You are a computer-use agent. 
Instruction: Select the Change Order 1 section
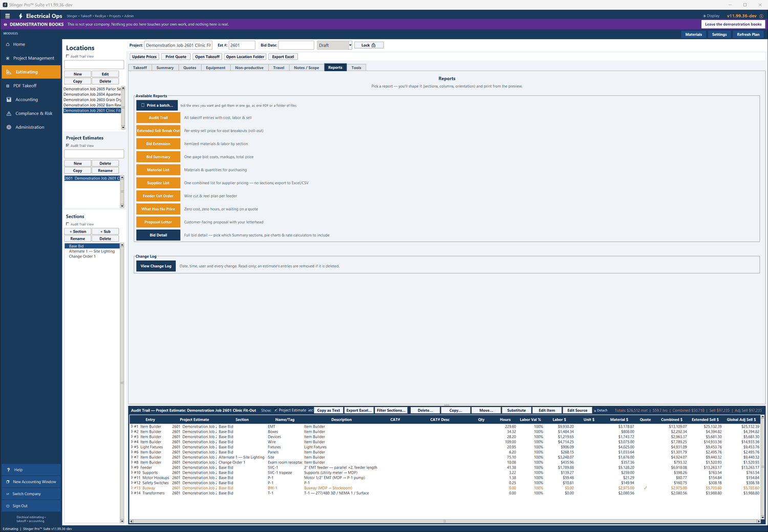[x=82, y=257]
